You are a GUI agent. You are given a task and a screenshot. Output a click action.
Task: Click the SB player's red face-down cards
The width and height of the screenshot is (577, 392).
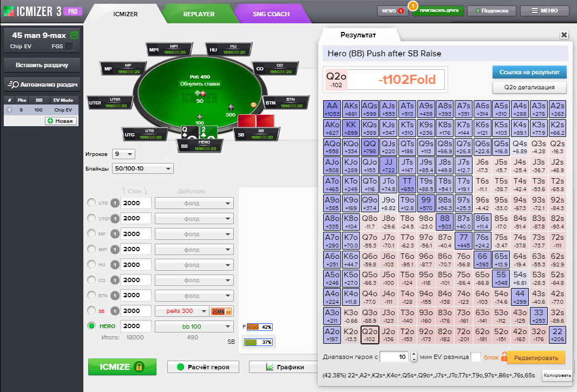point(255,121)
